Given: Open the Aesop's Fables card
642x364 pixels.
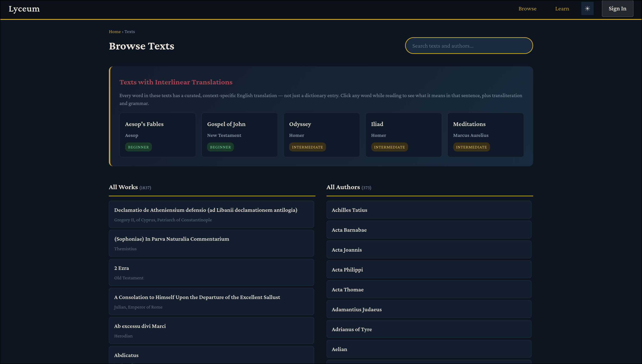Looking at the screenshot, I should pos(157,135).
